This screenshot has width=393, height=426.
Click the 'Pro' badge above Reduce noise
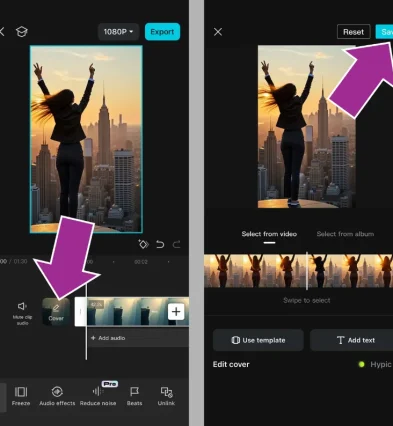point(110,384)
